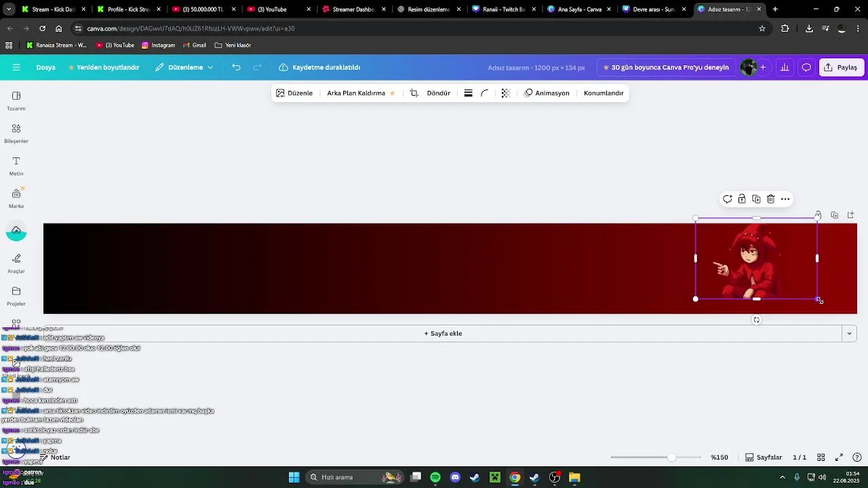
Task: Open the Marka brand panel
Action: click(x=16, y=198)
